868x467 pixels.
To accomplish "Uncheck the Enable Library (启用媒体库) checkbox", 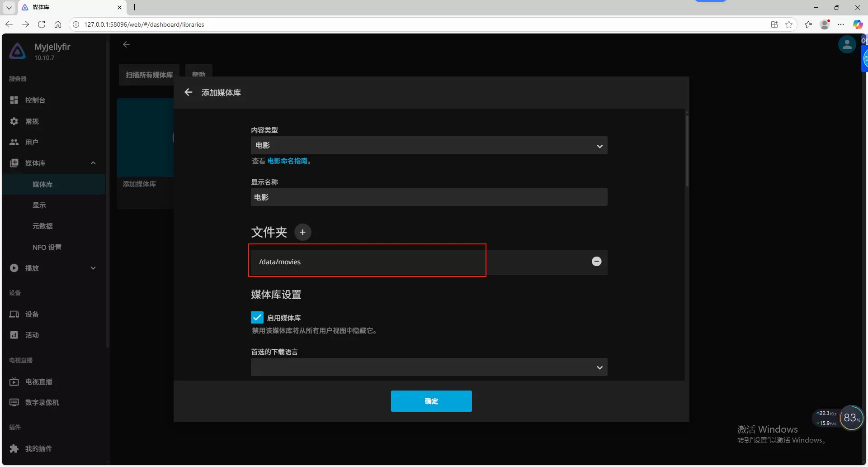I will point(257,318).
